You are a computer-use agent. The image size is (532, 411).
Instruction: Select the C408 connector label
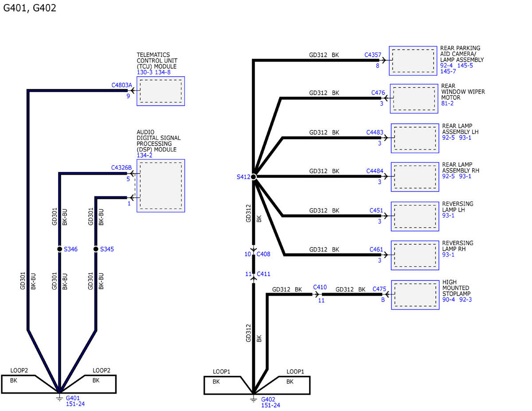263,254
